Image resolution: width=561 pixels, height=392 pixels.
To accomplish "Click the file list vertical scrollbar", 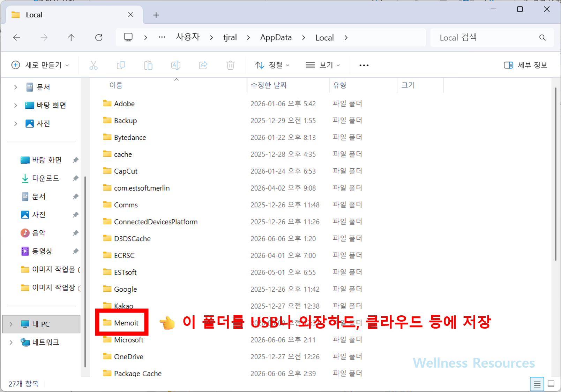I will pyautogui.click(x=556, y=174).
